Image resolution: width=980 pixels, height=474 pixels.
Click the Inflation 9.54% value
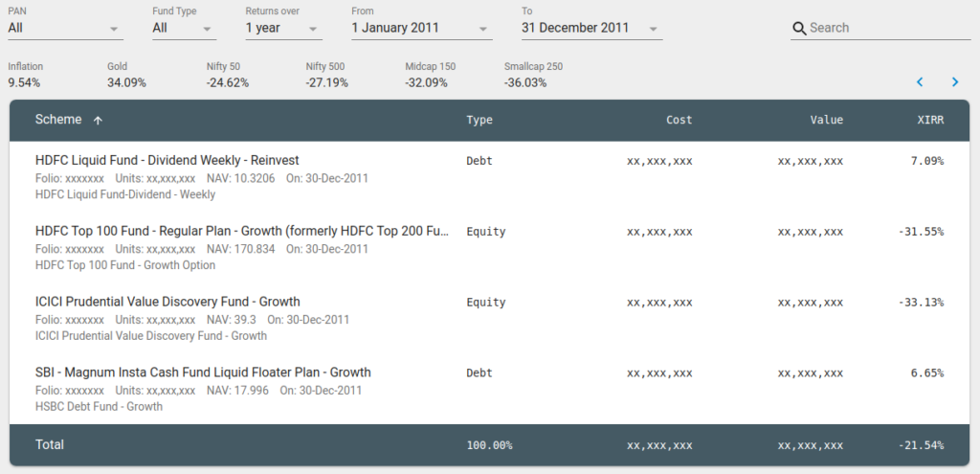click(24, 82)
